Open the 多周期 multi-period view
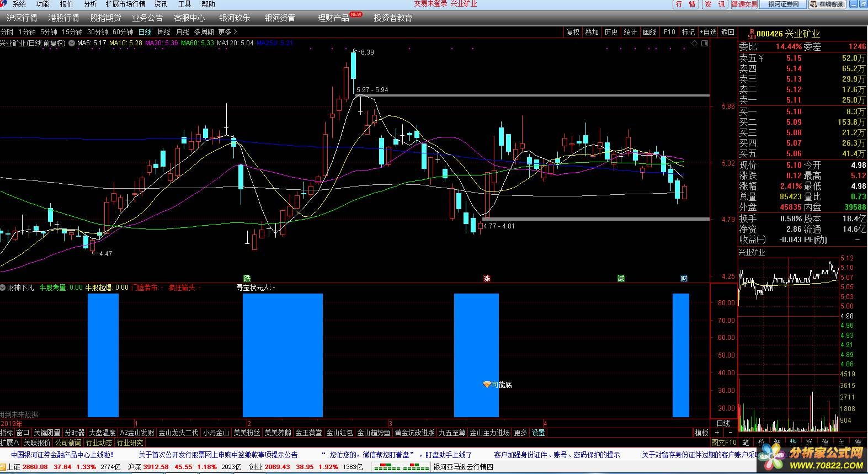 tap(204, 32)
